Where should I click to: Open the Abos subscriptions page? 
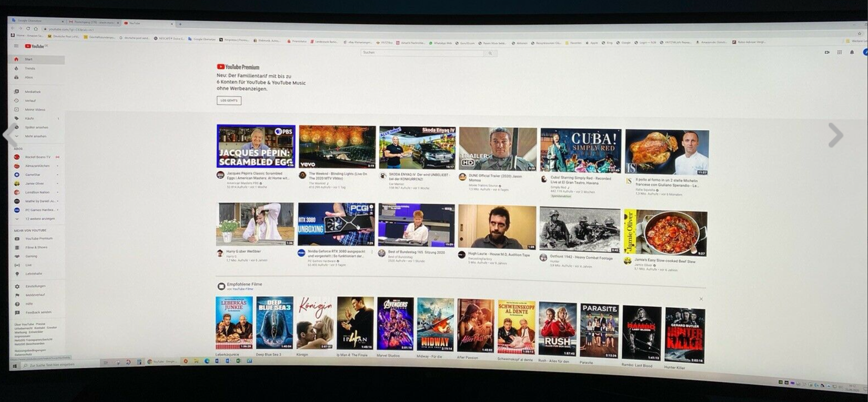37,77
